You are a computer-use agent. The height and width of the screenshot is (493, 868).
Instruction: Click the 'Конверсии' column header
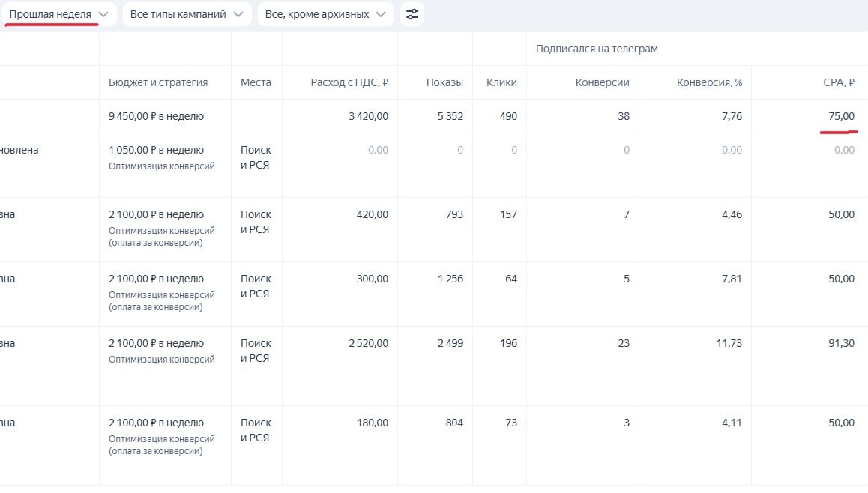tap(602, 82)
